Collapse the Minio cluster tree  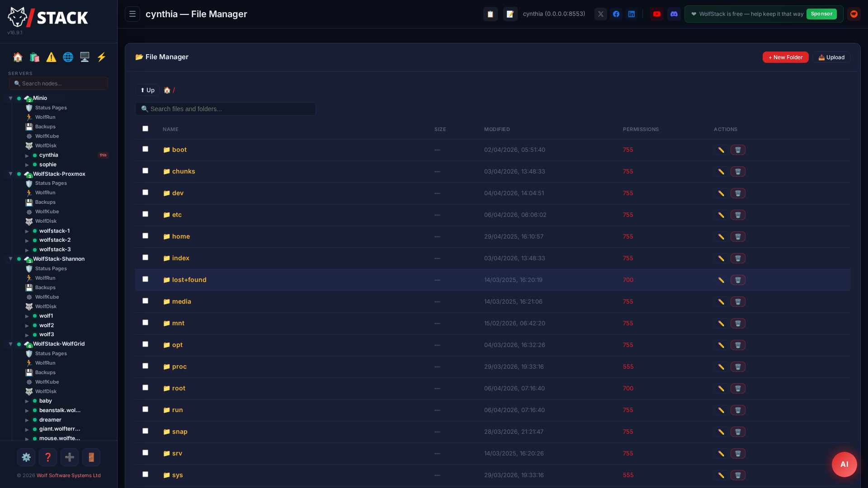(10, 98)
